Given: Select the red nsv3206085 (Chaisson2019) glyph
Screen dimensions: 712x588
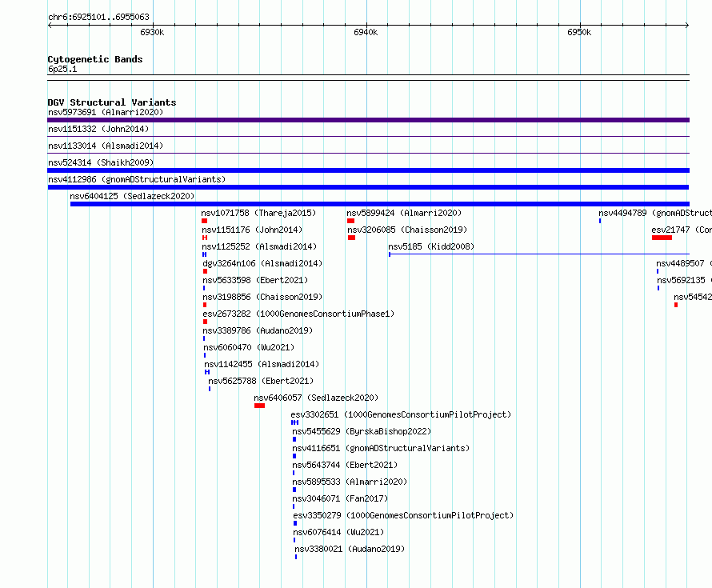Looking at the screenshot, I should pyautogui.click(x=351, y=238).
